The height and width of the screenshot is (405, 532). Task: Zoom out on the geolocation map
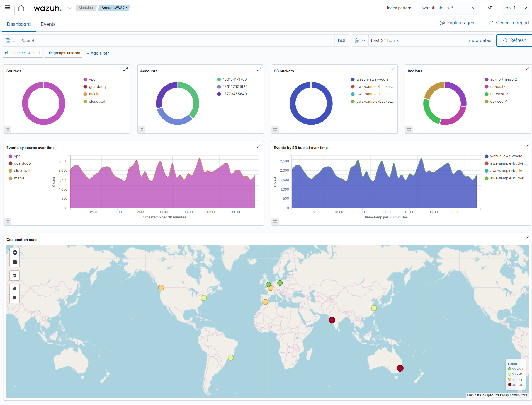pos(15,262)
